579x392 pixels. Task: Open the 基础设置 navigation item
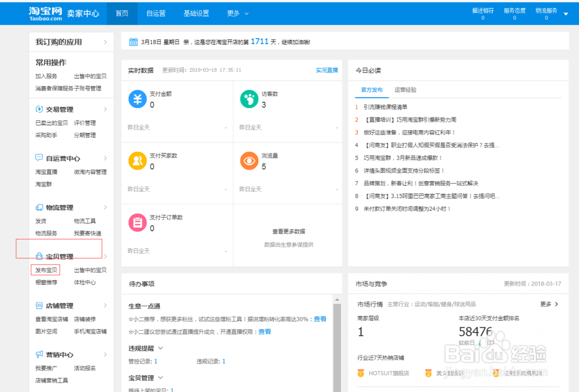[196, 14]
